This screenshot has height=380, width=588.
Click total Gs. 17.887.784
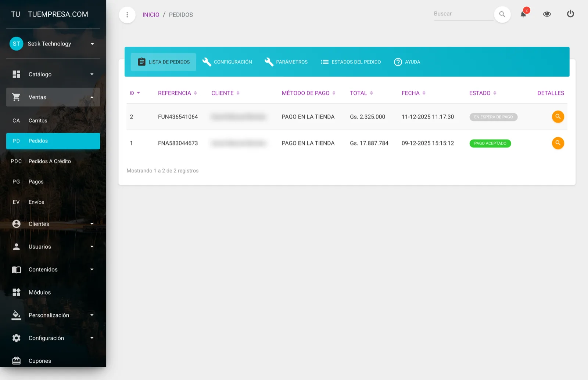pyautogui.click(x=369, y=143)
